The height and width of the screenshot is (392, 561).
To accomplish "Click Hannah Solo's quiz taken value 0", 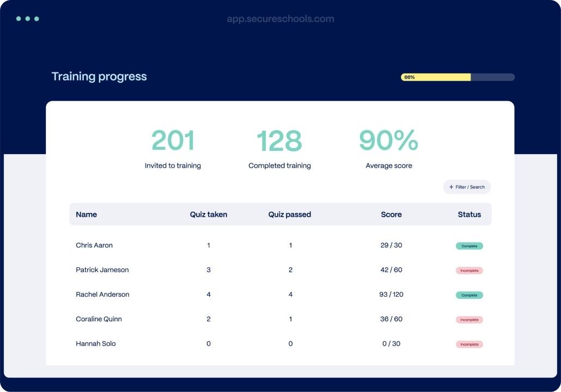I will [209, 344].
